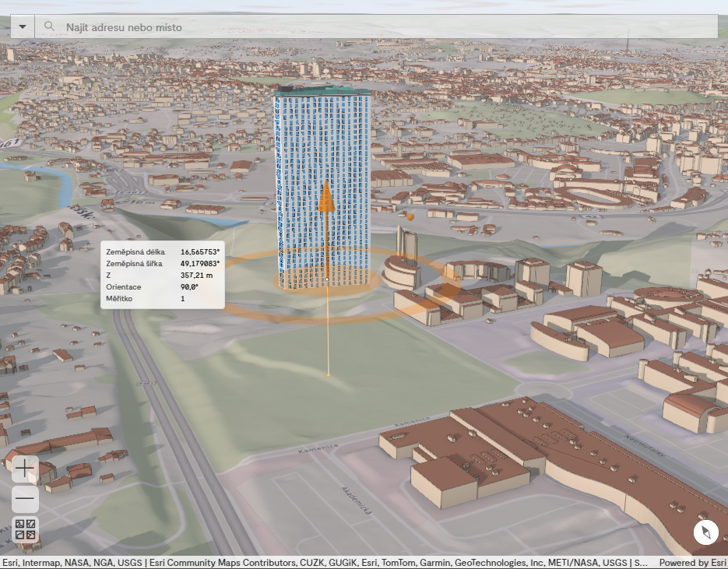Screen dimensions: 728x569
Task: Expand the search source dropdown arrow
Action: [22, 26]
